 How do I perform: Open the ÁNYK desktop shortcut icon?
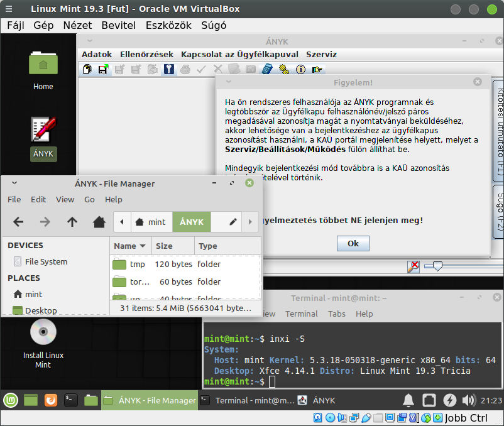pyautogui.click(x=43, y=129)
